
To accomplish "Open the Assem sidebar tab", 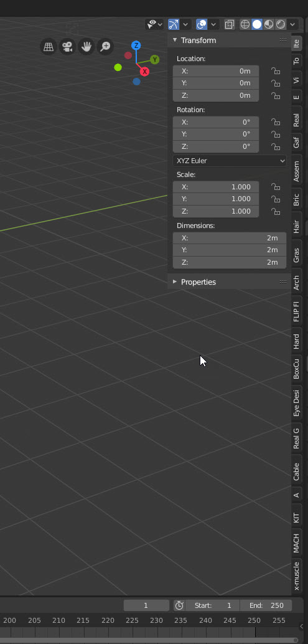I will (297, 171).
